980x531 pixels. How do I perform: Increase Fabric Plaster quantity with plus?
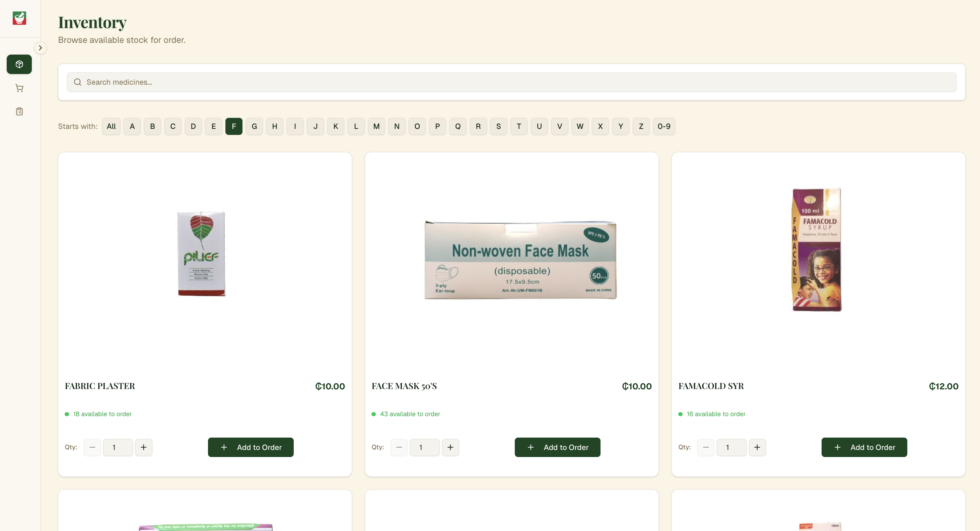143,447
